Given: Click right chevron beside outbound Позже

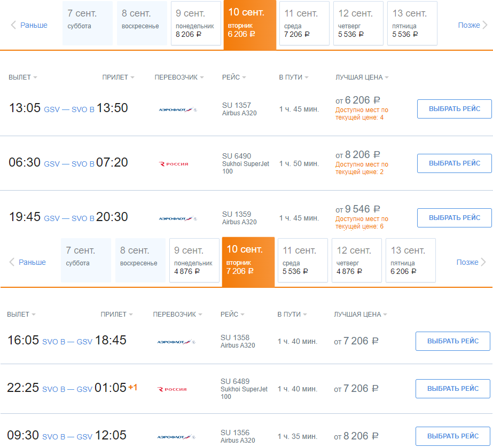Looking at the screenshot, I should click(x=485, y=25).
